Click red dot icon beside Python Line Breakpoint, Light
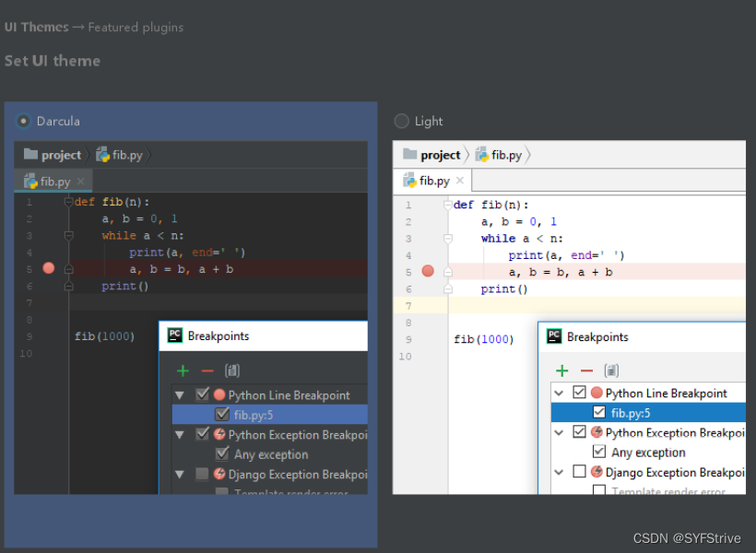 (x=597, y=393)
